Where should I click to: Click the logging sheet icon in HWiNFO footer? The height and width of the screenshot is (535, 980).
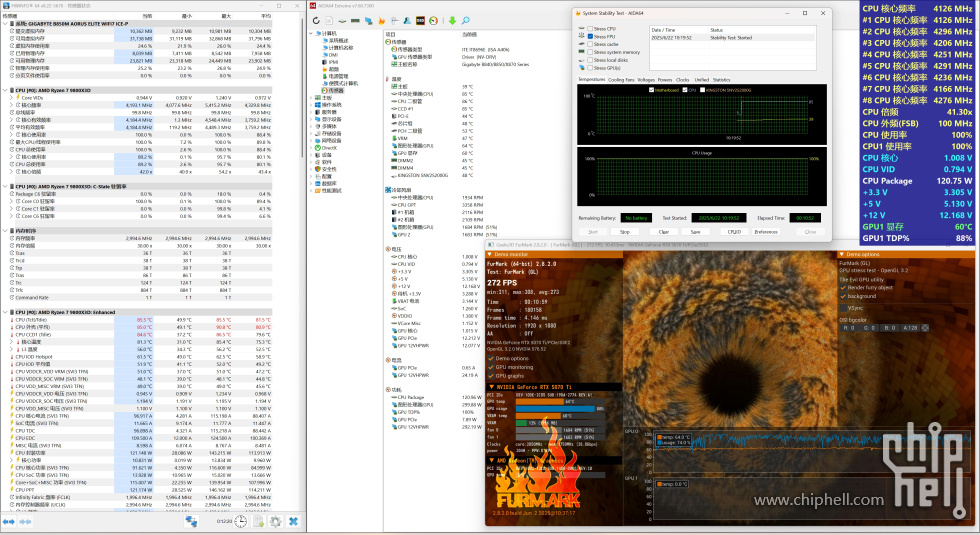coord(258,521)
